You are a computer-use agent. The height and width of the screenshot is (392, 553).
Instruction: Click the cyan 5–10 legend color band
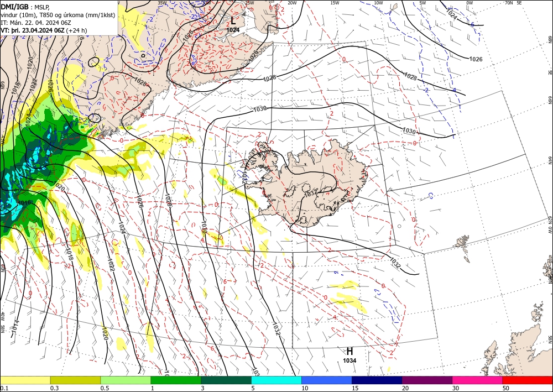point(276,380)
